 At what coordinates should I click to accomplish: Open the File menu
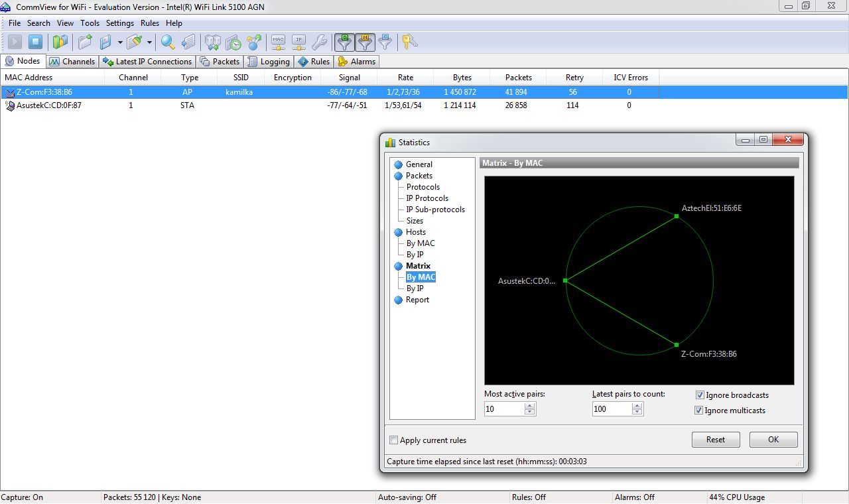(x=15, y=23)
